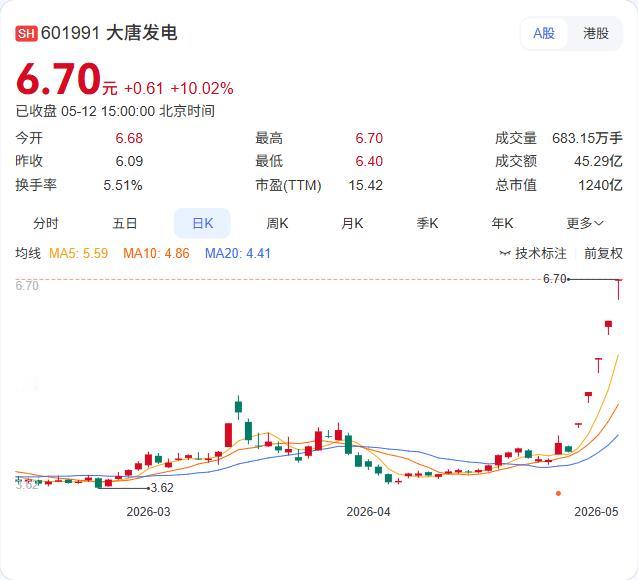Select the 日K chart tab
638x580 pixels.
(x=202, y=223)
